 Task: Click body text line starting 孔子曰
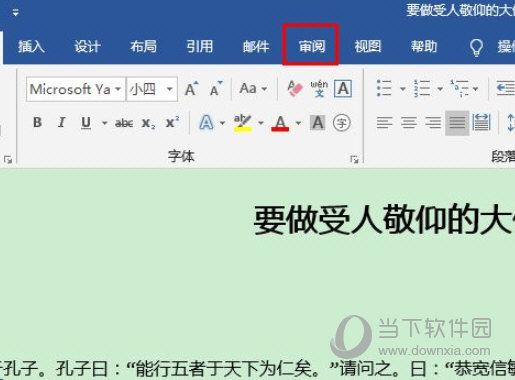click(257, 369)
